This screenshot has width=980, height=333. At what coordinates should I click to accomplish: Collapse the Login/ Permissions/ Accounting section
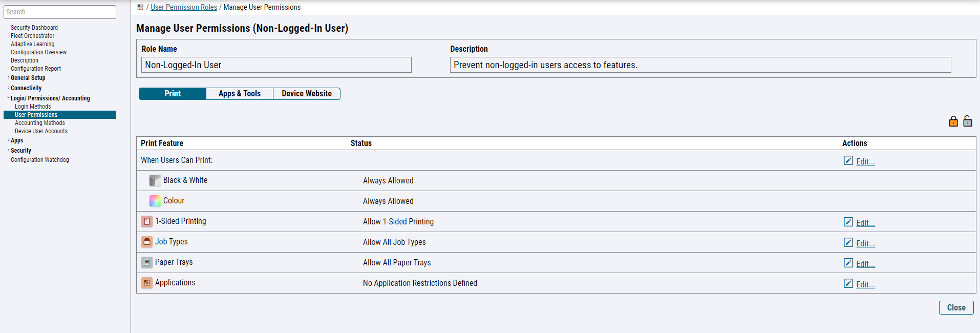tap(9, 98)
